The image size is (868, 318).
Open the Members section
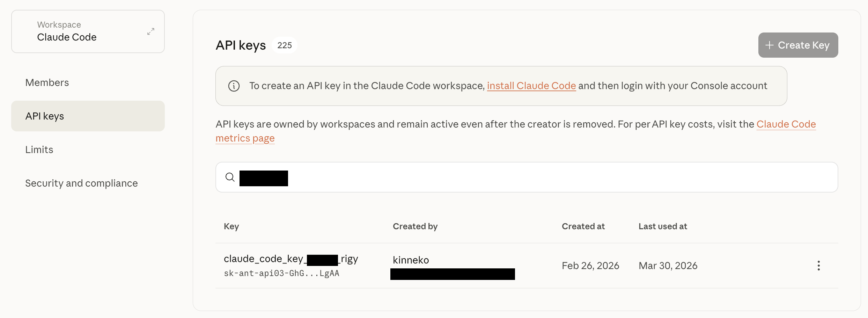[x=47, y=82]
